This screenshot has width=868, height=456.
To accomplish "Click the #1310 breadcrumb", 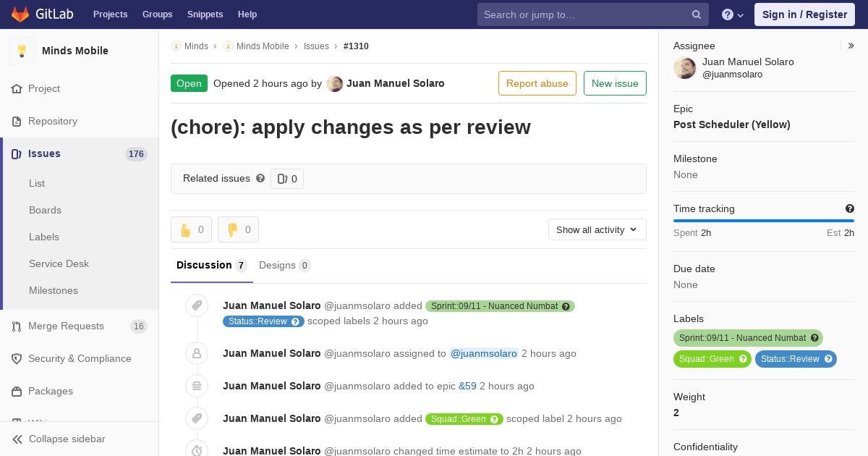I will coord(356,46).
